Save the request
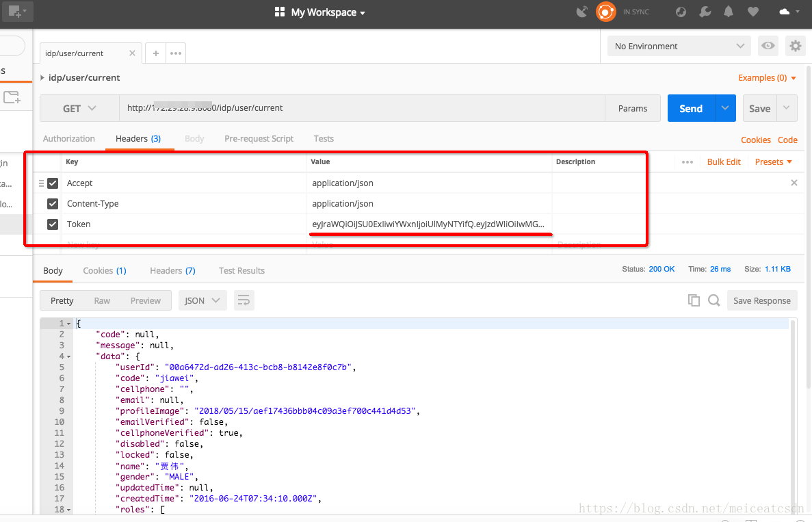The width and height of the screenshot is (812, 522). point(759,108)
